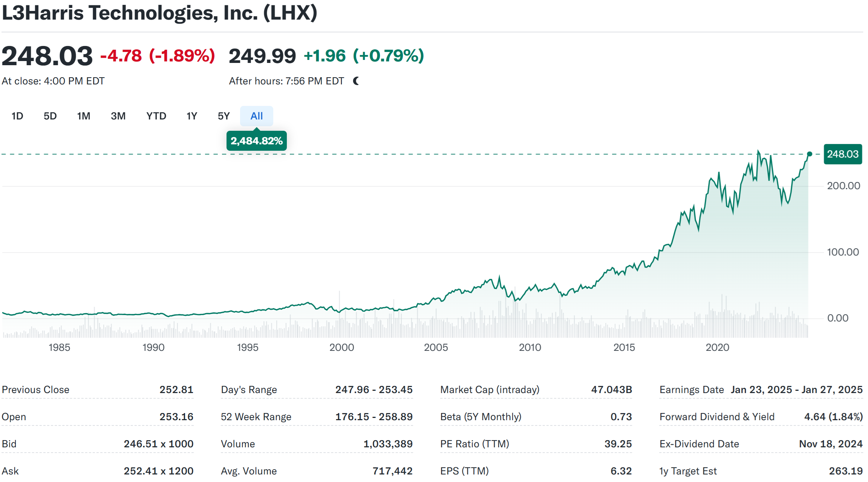Click the after-hours moon icon
This screenshot has height=482, width=868.
click(x=356, y=81)
